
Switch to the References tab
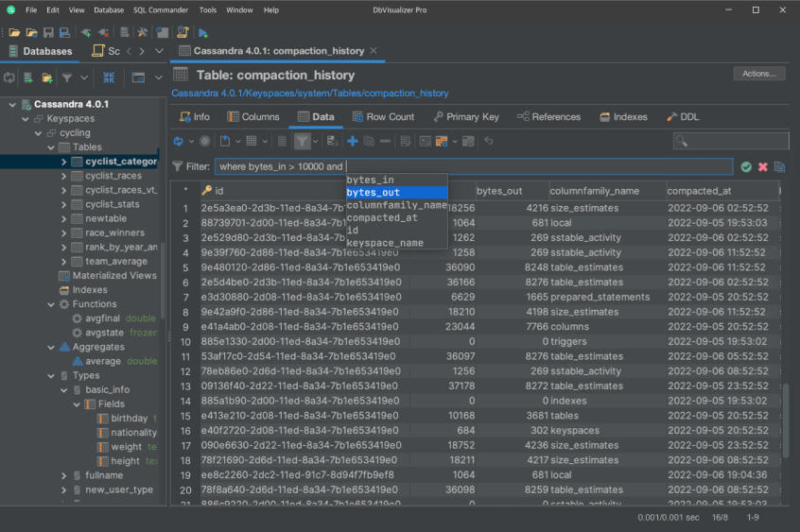tap(548, 117)
